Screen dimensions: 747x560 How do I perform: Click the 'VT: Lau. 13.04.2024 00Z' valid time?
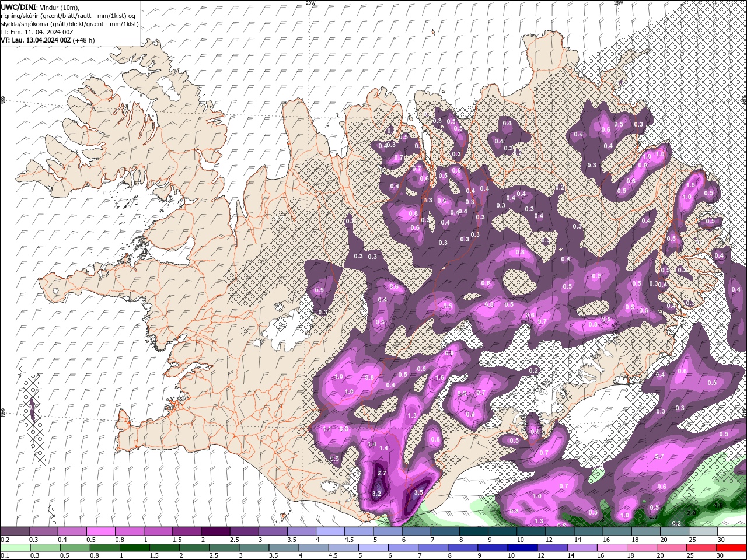[36, 40]
